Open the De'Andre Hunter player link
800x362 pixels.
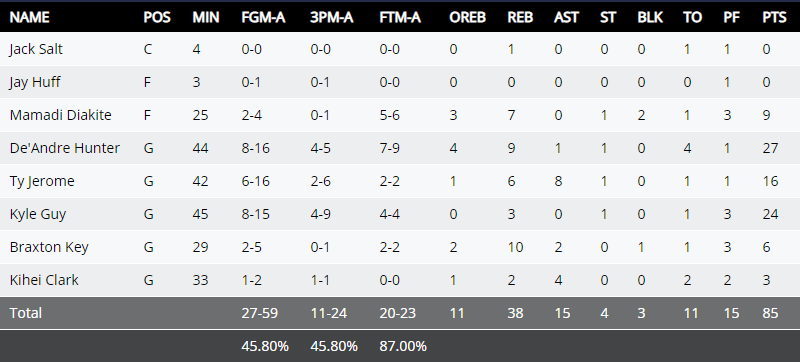(65, 148)
